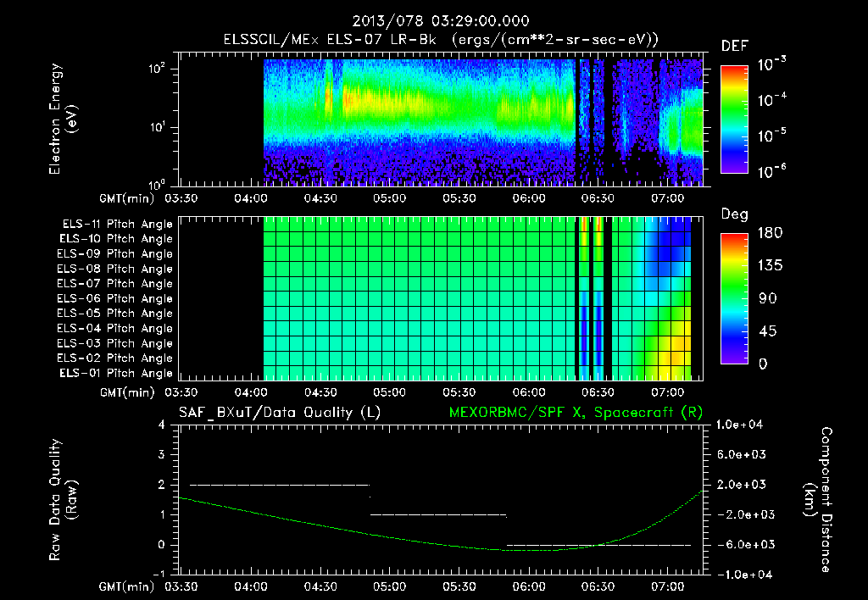
Task: Click the 6.0e+03 tick on the right axis
Action: [x=743, y=455]
